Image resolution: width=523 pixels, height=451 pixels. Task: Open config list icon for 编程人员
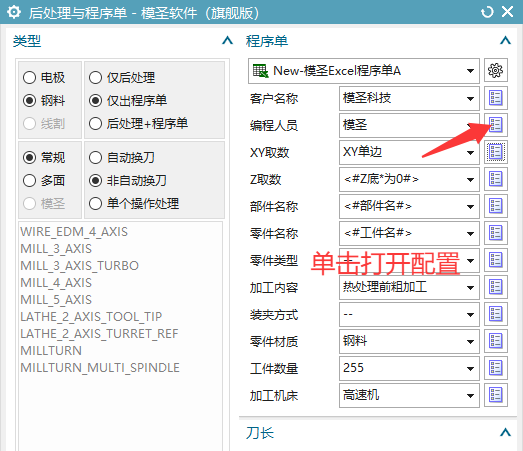pyautogui.click(x=496, y=125)
